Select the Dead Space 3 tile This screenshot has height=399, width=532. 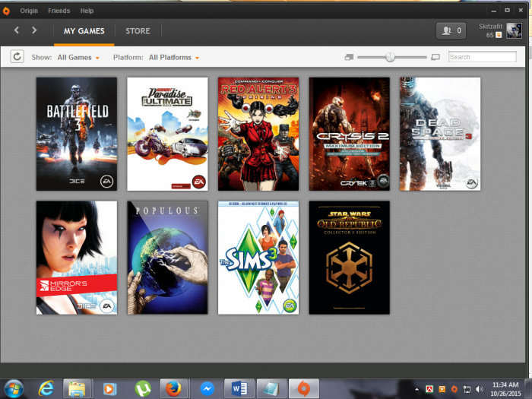[x=440, y=134]
